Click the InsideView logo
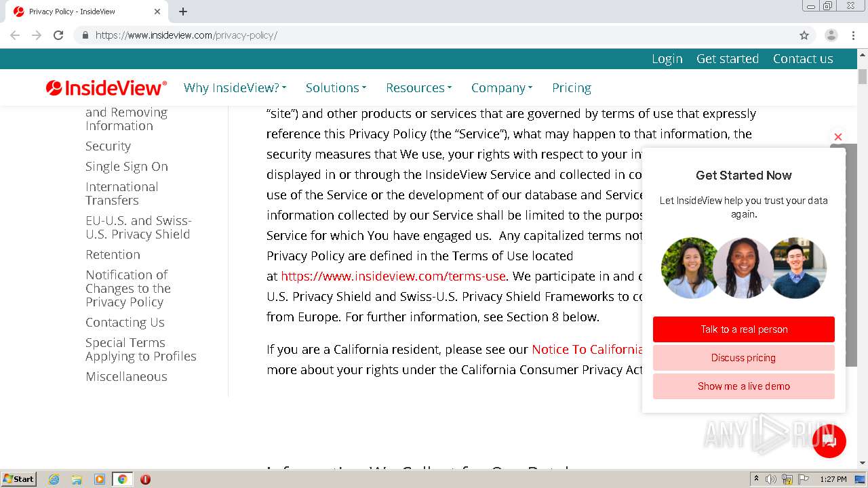The width and height of the screenshot is (868, 488). [x=106, y=87]
